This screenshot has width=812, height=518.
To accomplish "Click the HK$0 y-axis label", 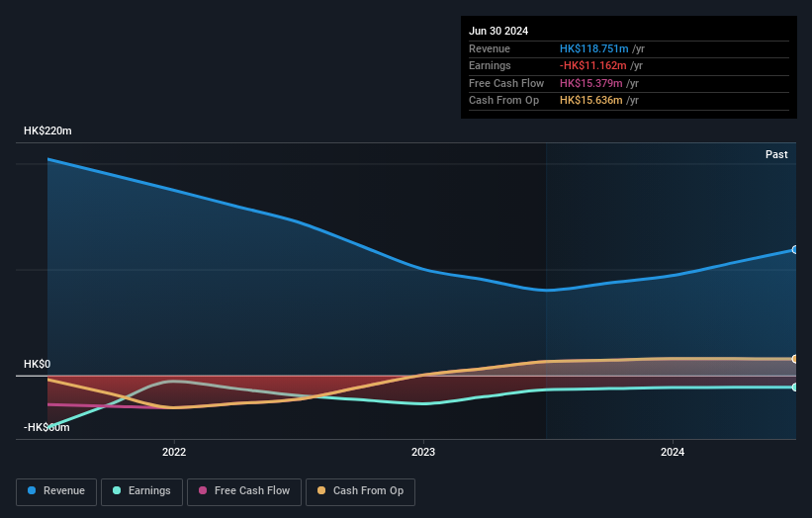I will (38, 365).
